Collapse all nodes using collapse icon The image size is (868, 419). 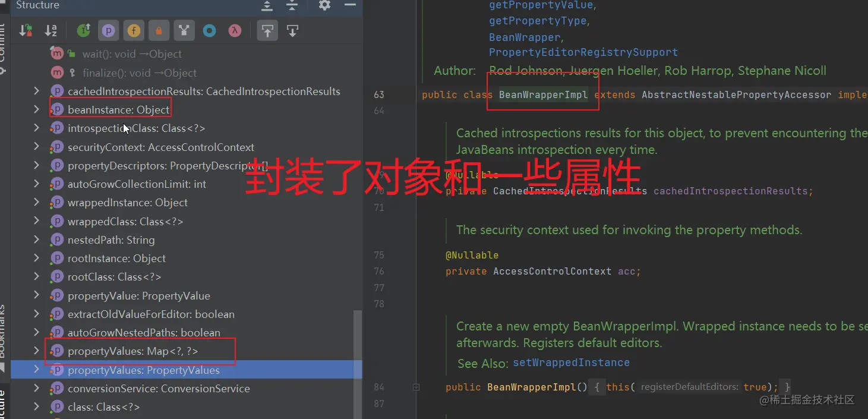[291, 7]
